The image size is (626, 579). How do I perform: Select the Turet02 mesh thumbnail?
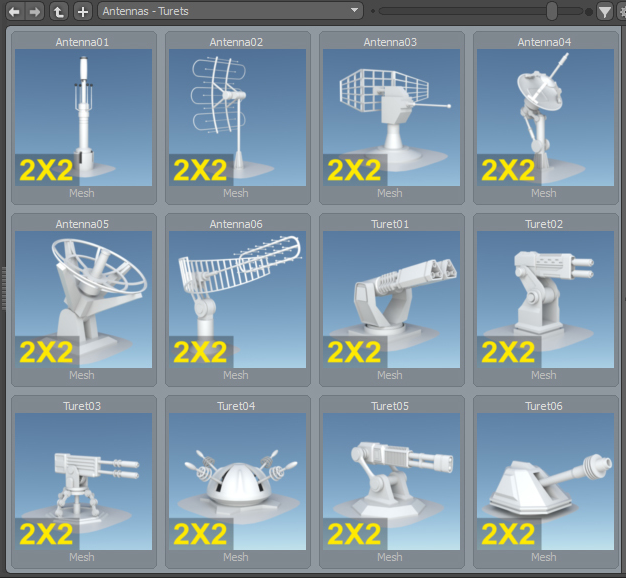pos(545,299)
